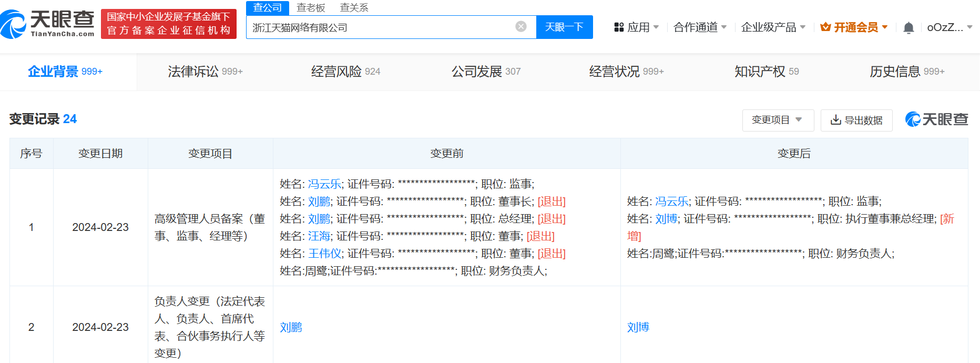980x363 pixels.
Task: Select the 经营风险 tab
Action: 345,72
